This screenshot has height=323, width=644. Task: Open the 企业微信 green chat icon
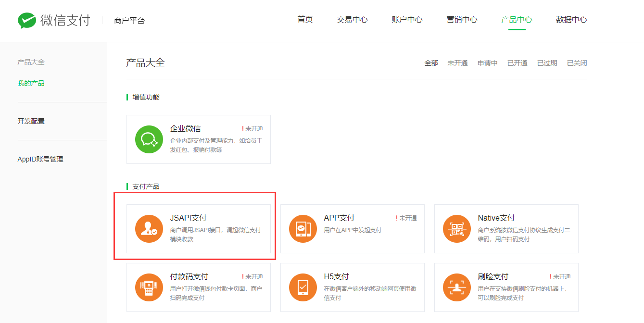(x=149, y=139)
